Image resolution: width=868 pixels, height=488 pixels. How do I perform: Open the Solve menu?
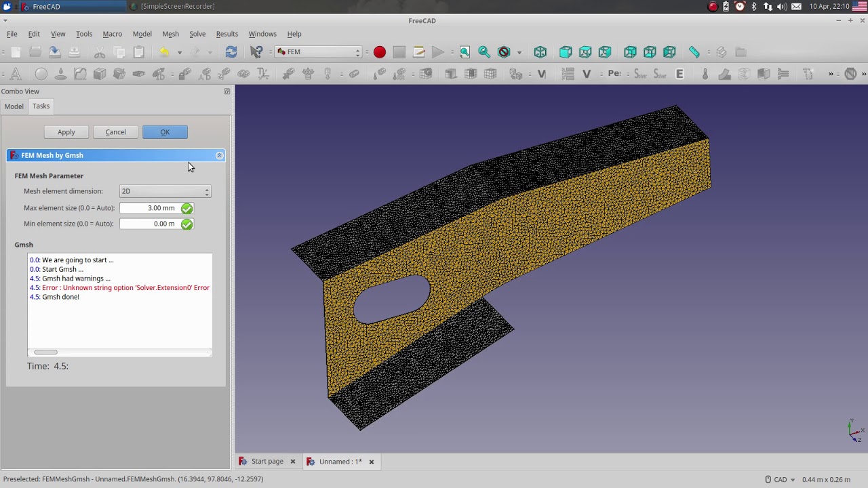[x=197, y=34]
